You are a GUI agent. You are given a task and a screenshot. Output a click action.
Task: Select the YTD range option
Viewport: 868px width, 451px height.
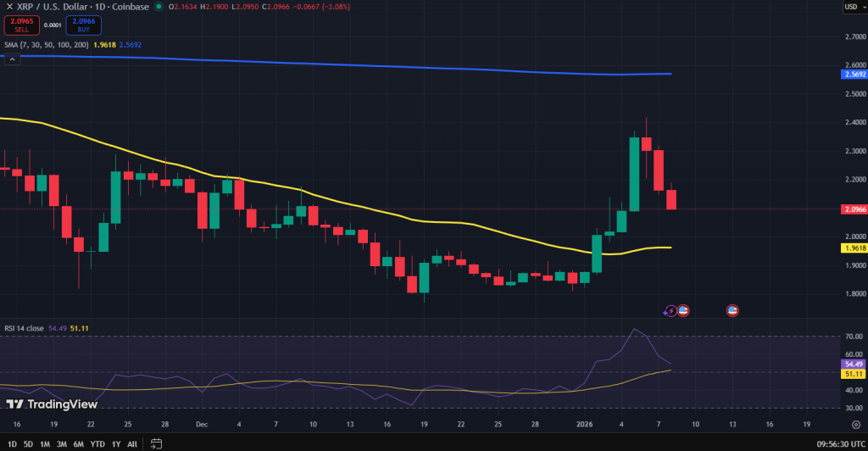tap(97, 443)
